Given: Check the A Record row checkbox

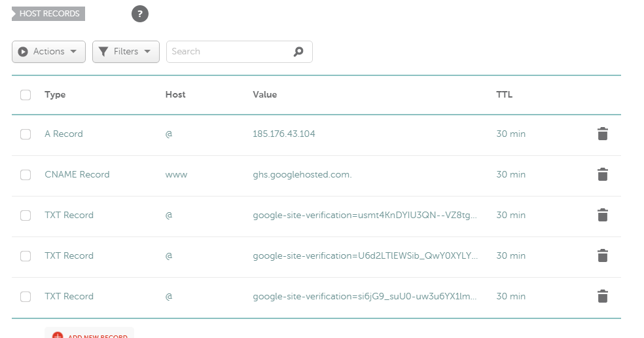Looking at the screenshot, I should (26, 134).
